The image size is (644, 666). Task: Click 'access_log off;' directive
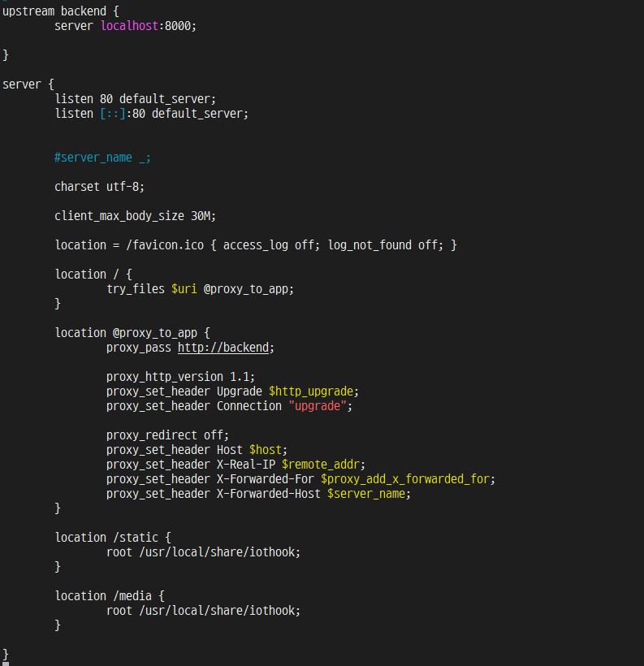coord(271,245)
